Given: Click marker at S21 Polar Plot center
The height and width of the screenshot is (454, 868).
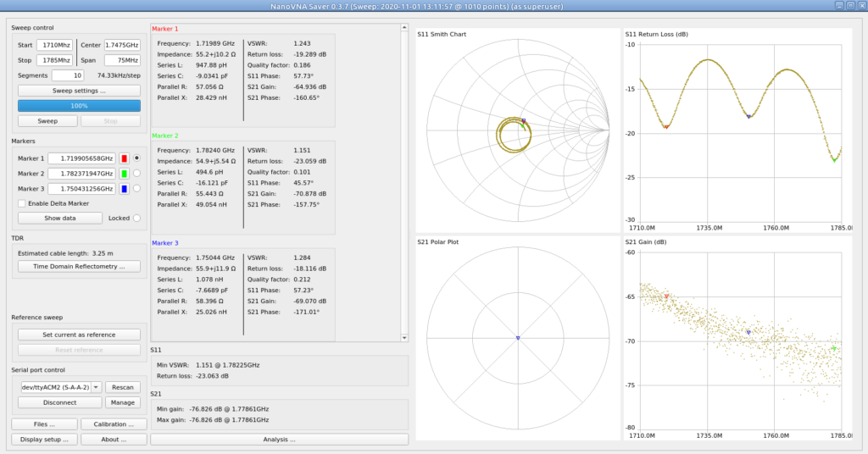Looking at the screenshot, I should pyautogui.click(x=518, y=337).
